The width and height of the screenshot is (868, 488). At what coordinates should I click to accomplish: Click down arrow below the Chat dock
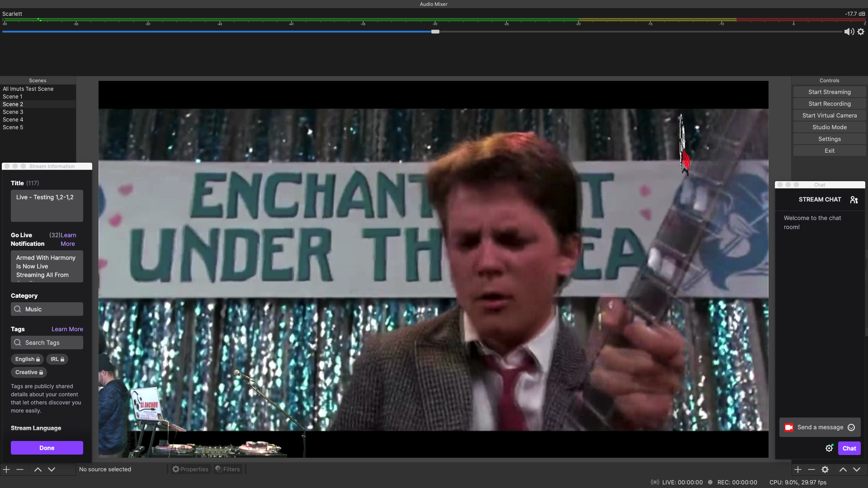pos(857,469)
